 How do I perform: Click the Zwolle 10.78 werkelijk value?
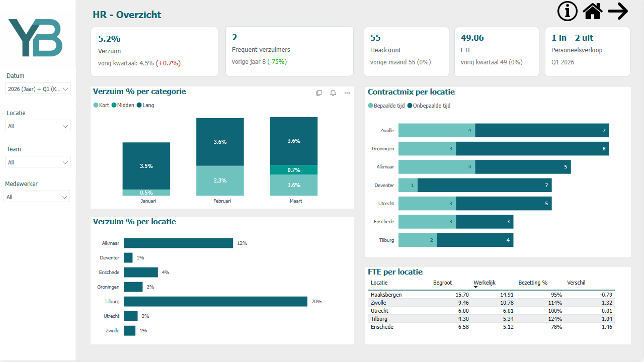506,303
